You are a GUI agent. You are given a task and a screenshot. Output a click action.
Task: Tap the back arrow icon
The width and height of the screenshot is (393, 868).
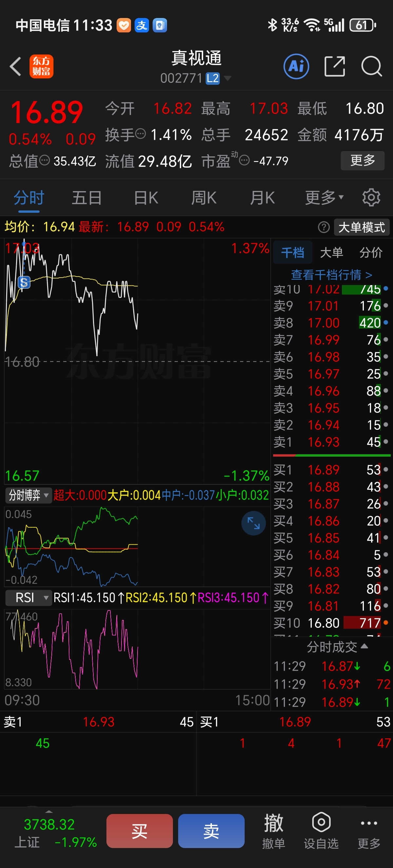pyautogui.click(x=16, y=66)
